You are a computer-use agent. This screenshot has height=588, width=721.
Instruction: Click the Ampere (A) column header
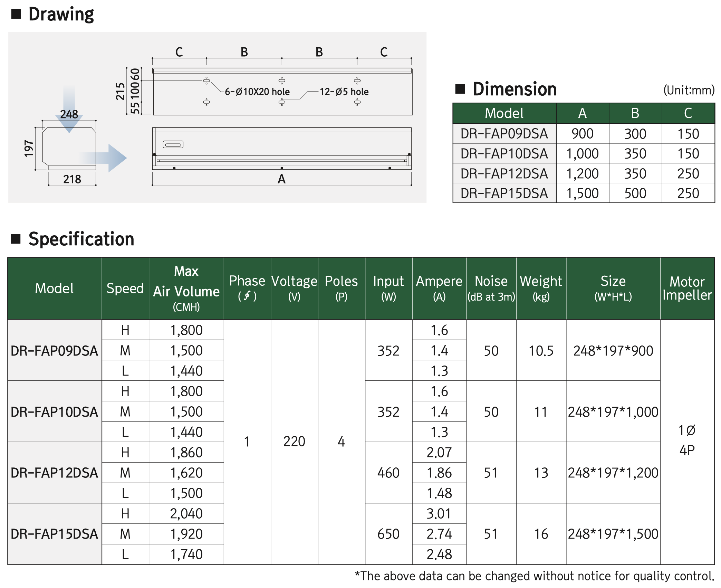tap(439, 288)
